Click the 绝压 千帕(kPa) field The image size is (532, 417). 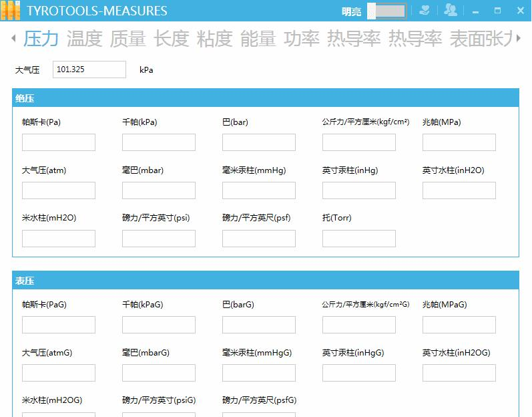pos(159,142)
